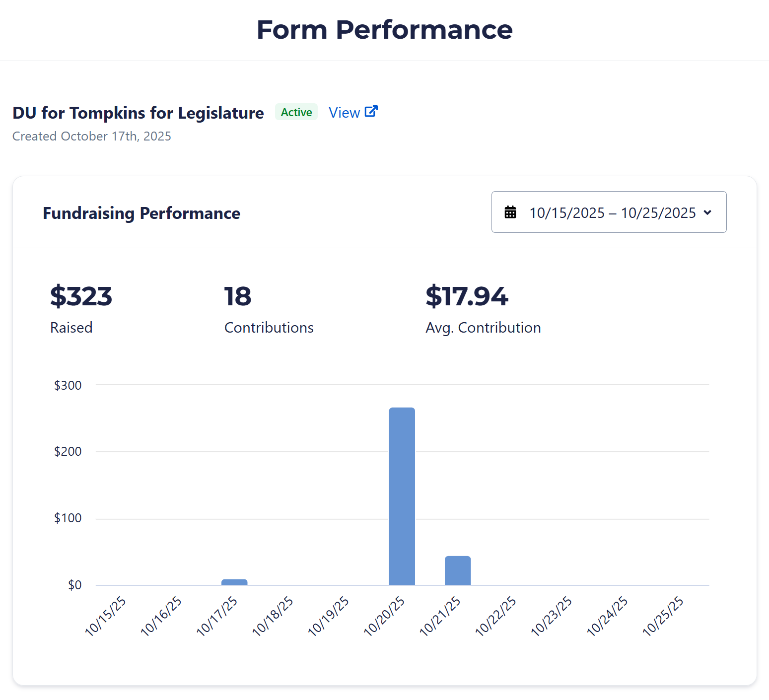The image size is (769, 700).
Task: Click the 10/22/25 x-axis date label
Action: tap(496, 616)
